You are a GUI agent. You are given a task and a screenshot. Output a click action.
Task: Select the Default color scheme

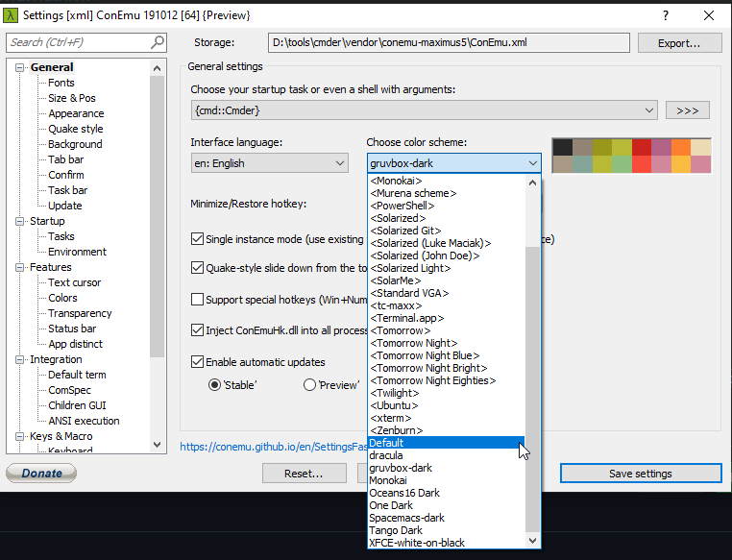coord(447,443)
